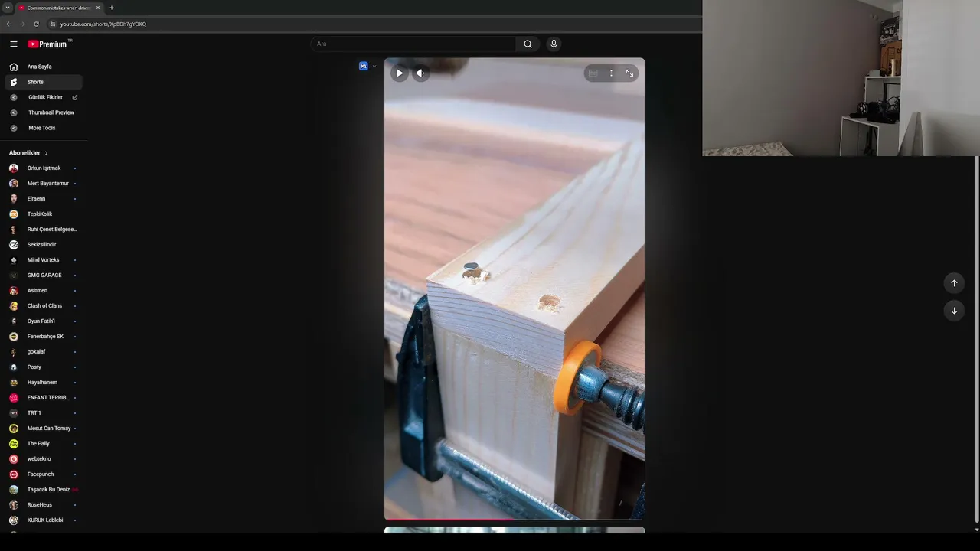Click the Ara search box
The image size is (980, 551).
(x=413, y=44)
